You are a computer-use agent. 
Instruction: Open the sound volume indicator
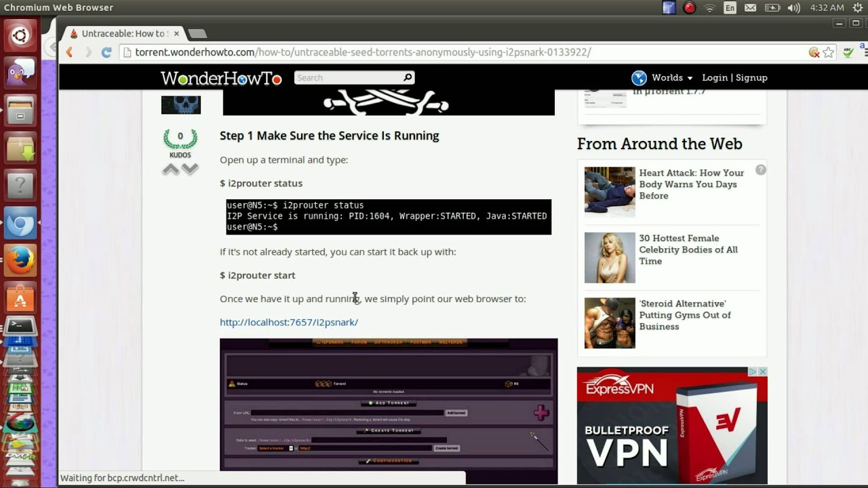[793, 8]
